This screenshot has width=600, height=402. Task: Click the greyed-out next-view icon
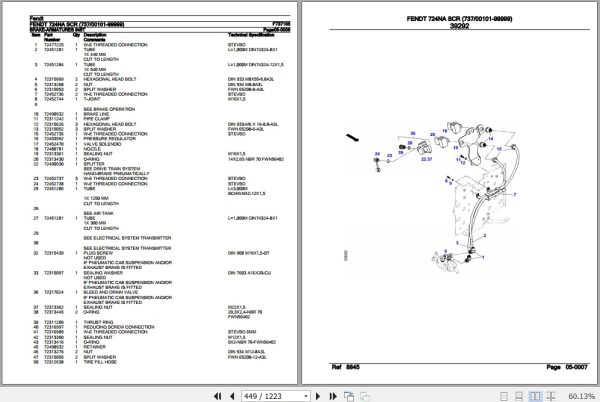[x=365, y=397]
